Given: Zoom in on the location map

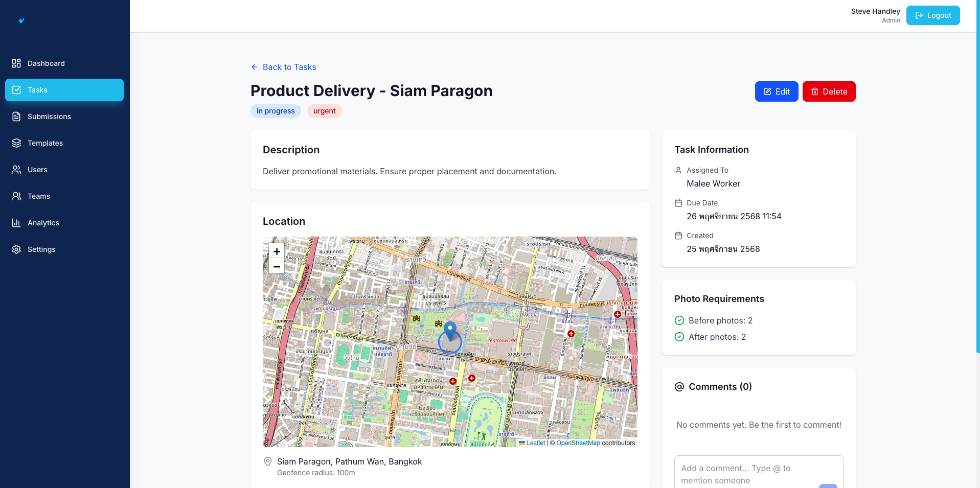Looking at the screenshot, I should click(276, 251).
